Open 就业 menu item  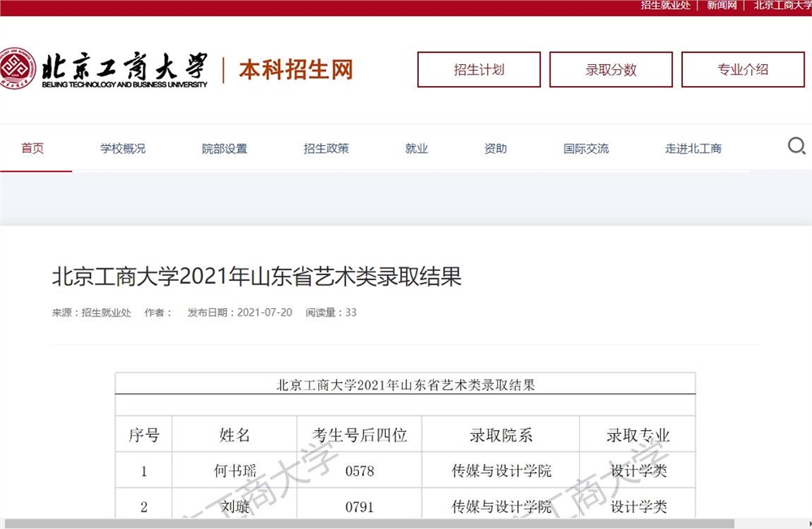click(417, 148)
